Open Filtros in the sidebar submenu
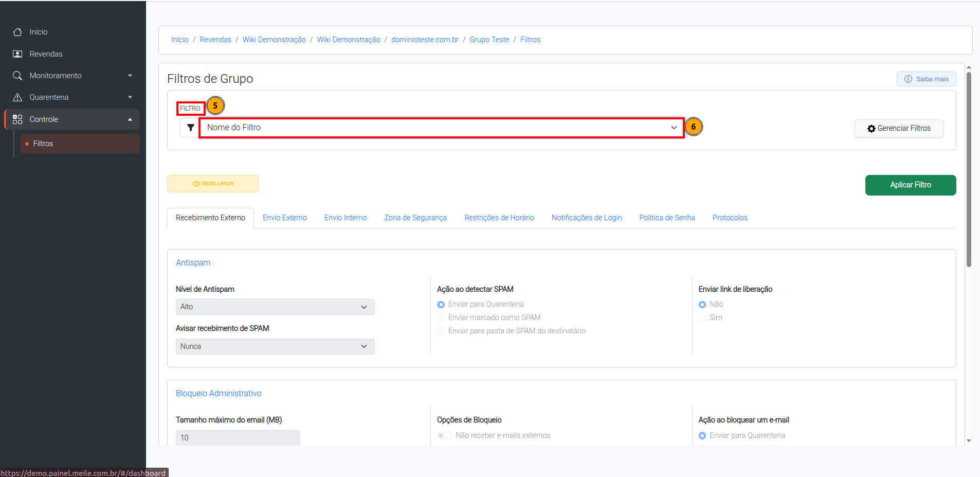The height and width of the screenshot is (477, 980). pyautogui.click(x=80, y=144)
